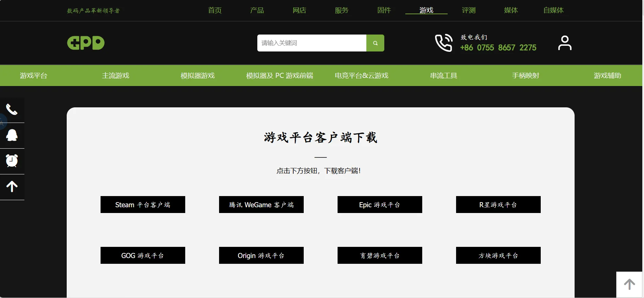Image resolution: width=644 pixels, height=298 pixels.
Task: Click the Origin 游戏平台 button
Action: (261, 255)
